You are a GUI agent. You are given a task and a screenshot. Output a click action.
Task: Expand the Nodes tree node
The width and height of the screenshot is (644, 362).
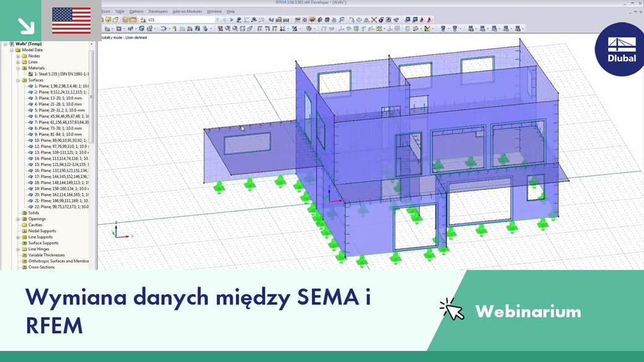point(18,56)
